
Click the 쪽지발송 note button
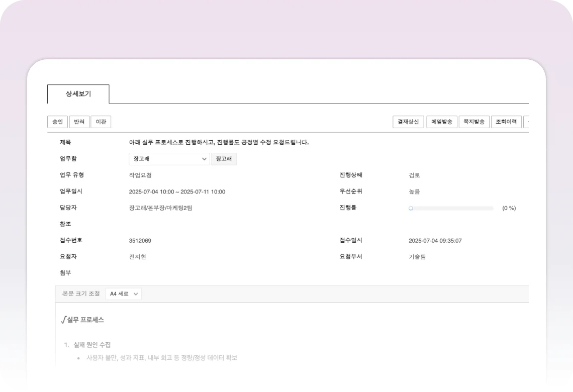pyautogui.click(x=474, y=122)
